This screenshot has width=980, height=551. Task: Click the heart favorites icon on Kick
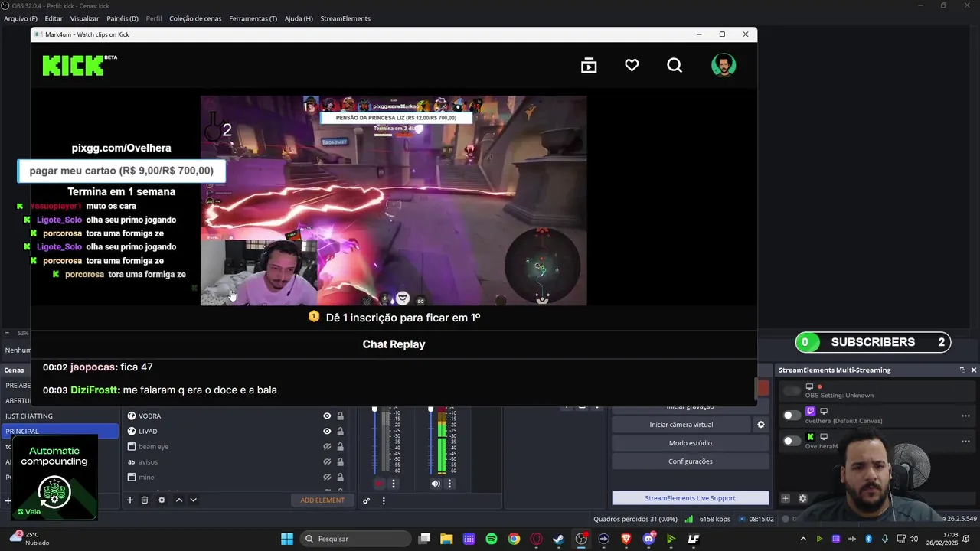tap(632, 66)
